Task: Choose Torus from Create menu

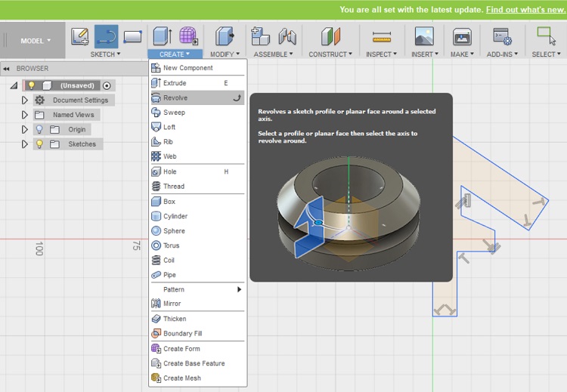Action: (x=198, y=245)
